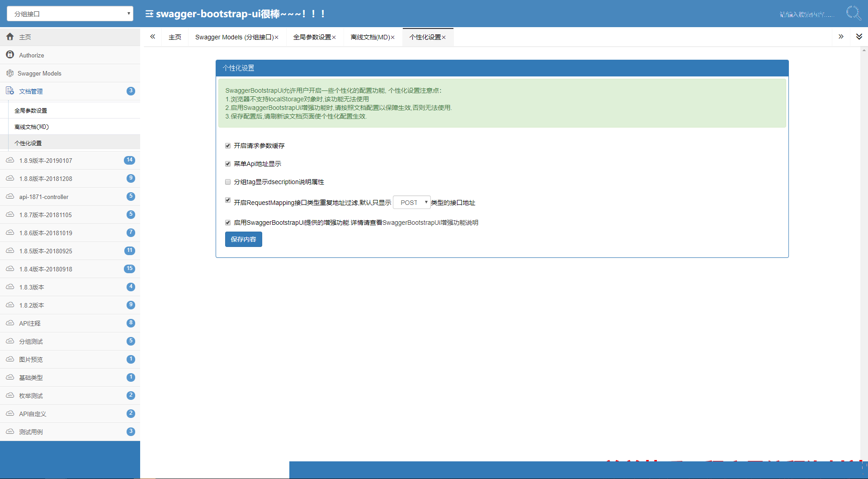Screen dimensions: 868x479
Task: Click the cloud icon beside 1.8.3版本
Action: coord(10,287)
